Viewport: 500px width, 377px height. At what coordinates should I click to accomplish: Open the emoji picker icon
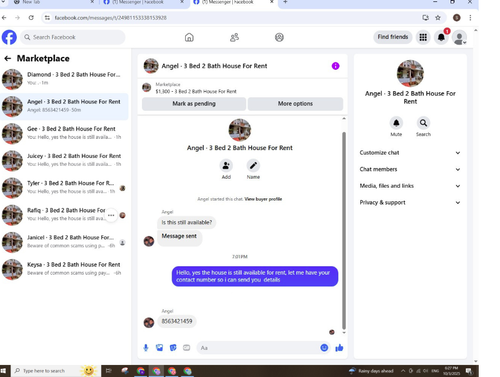pos(324,348)
